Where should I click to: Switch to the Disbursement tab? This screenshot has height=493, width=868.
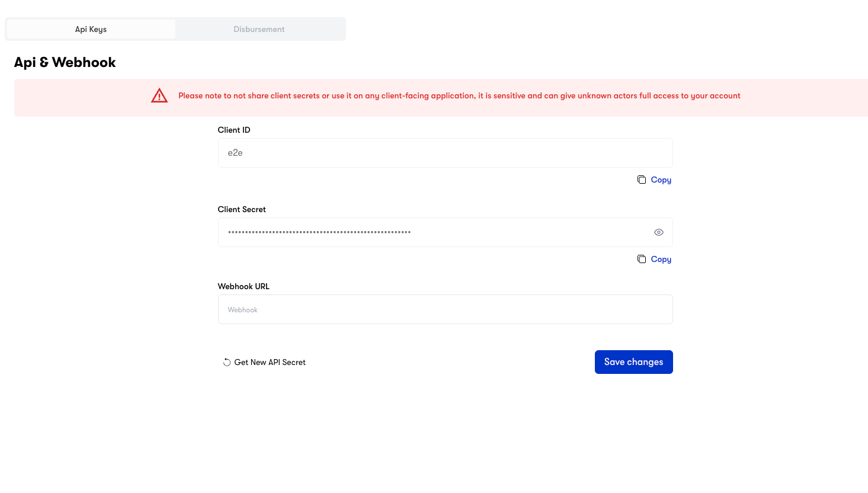pos(259,28)
